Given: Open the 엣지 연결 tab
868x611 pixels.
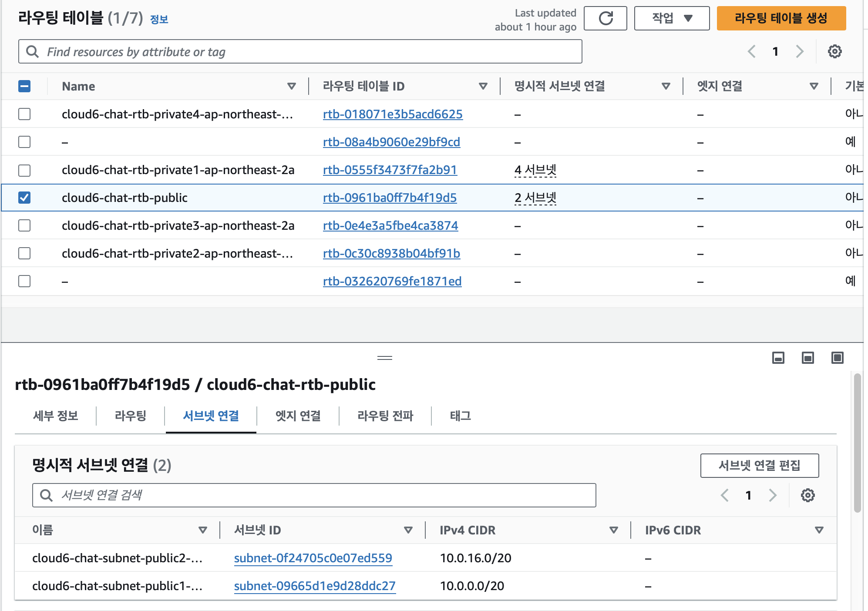Looking at the screenshot, I should tap(298, 416).
